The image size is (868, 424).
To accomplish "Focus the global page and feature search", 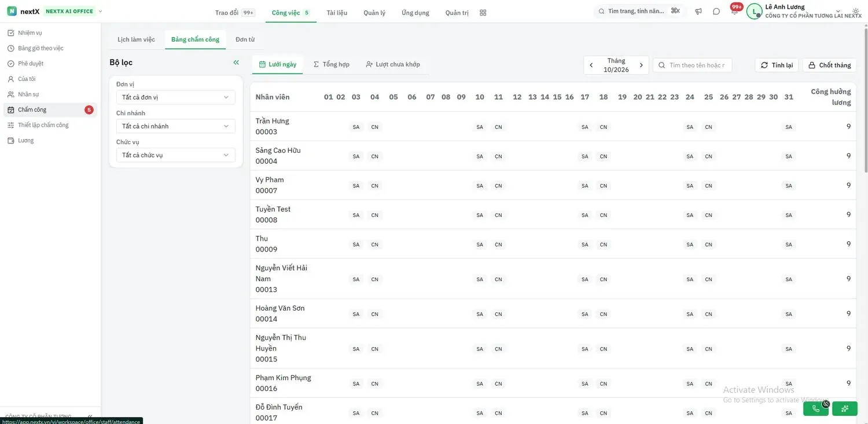I will coord(639,11).
